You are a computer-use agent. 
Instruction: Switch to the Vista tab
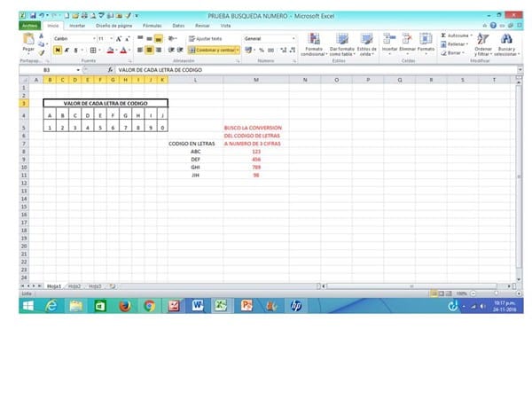(x=225, y=26)
